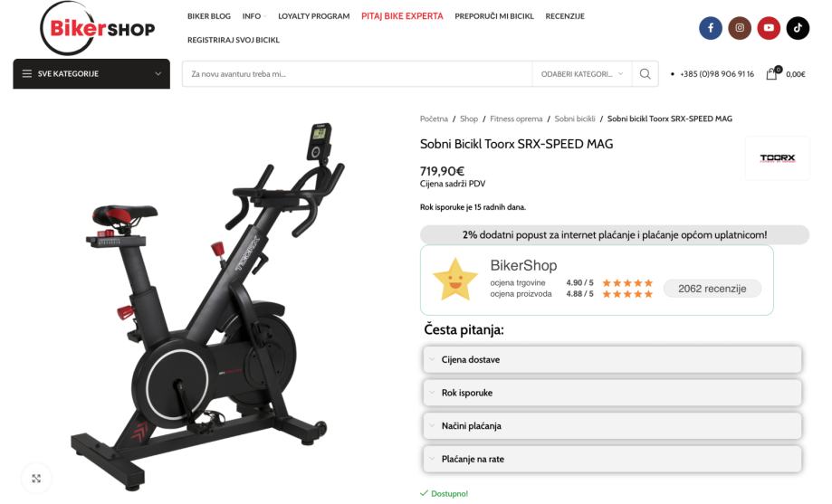
Task: Click the BikerShop logo
Action: tap(97, 29)
